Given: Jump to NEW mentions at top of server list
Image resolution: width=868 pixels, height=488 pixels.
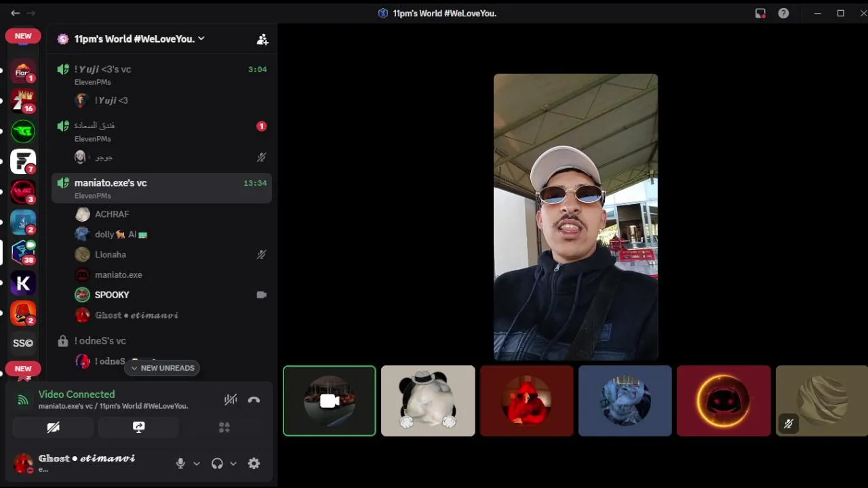Looking at the screenshot, I should coord(23,36).
